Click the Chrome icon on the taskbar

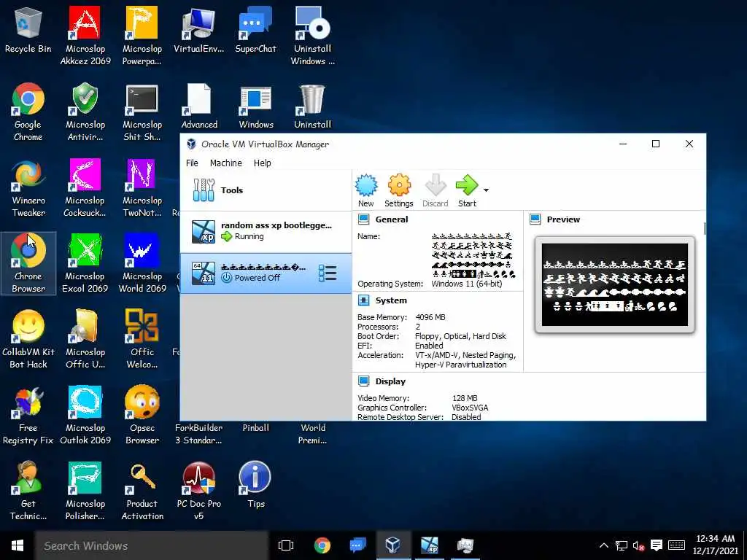coord(322,545)
